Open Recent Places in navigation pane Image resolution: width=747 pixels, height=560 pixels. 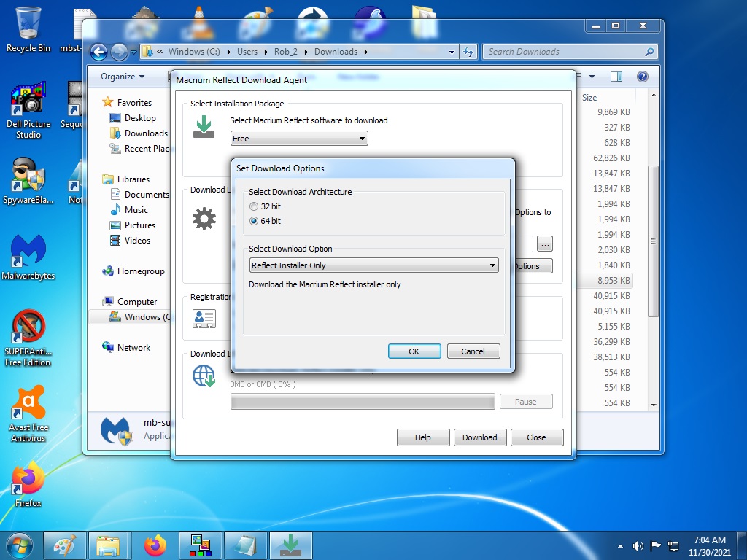point(147,149)
